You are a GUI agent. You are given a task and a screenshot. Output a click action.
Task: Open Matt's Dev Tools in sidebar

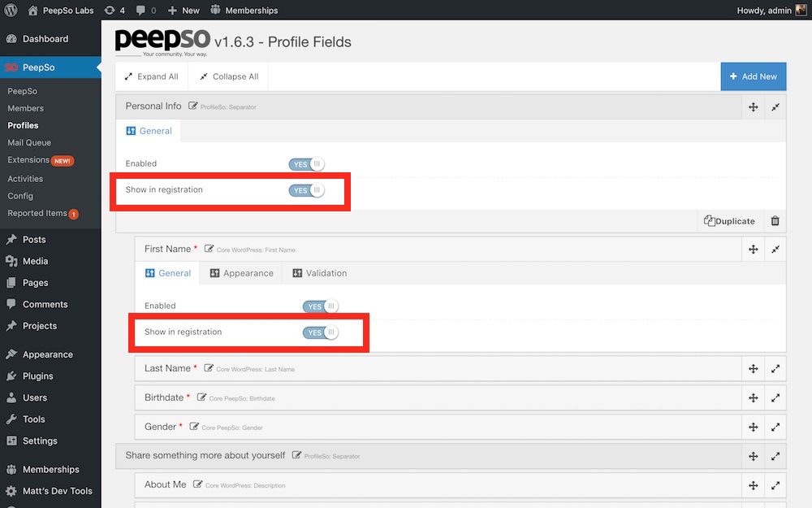50,491
